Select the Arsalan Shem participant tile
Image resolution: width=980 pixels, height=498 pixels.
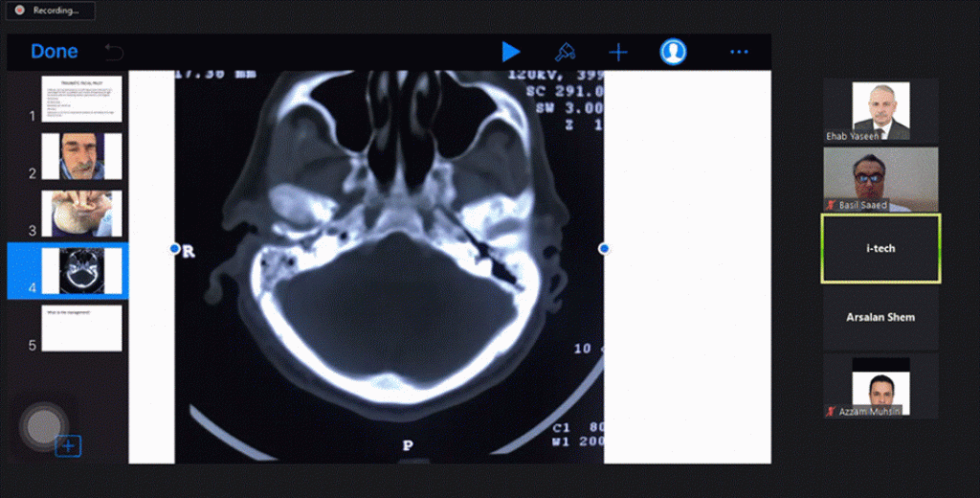point(880,317)
